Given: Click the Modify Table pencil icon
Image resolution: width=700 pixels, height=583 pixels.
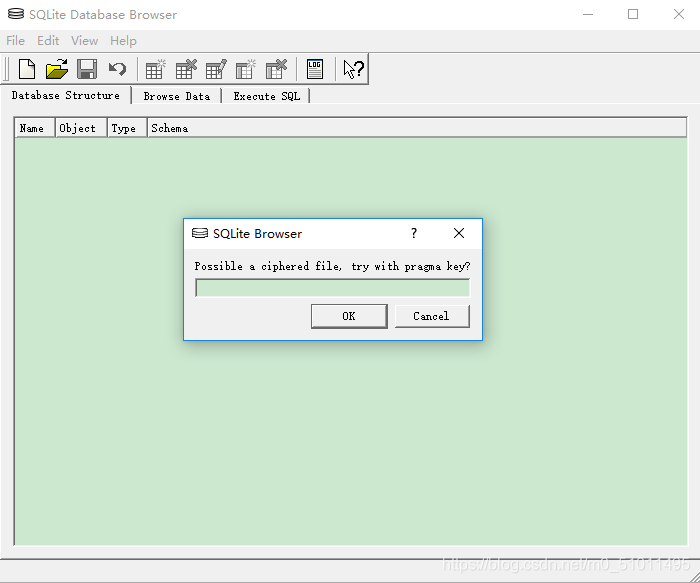Looking at the screenshot, I should point(216,69).
